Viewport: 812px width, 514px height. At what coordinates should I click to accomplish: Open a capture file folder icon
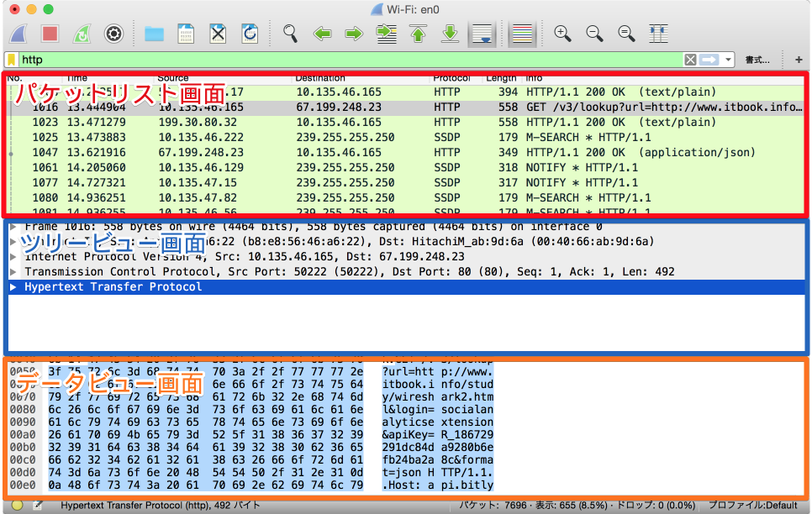click(155, 34)
